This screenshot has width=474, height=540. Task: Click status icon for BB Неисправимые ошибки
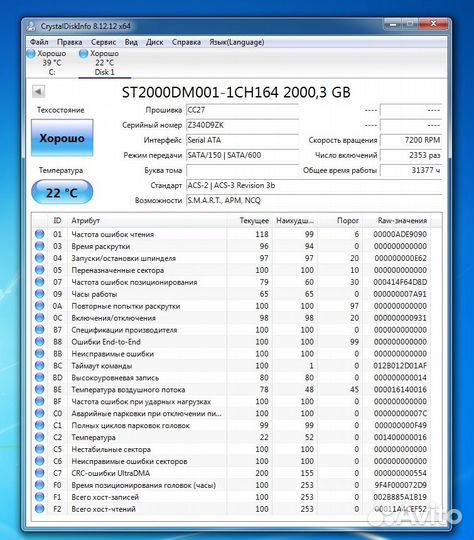click(40, 353)
